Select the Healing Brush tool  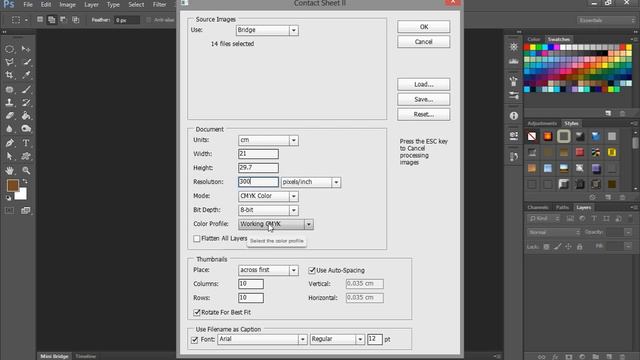(9, 89)
